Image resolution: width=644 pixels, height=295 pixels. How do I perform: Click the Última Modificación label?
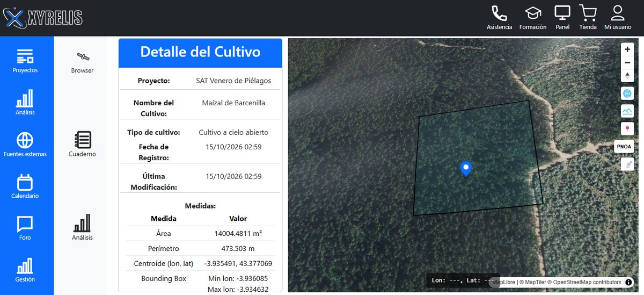[153, 182]
